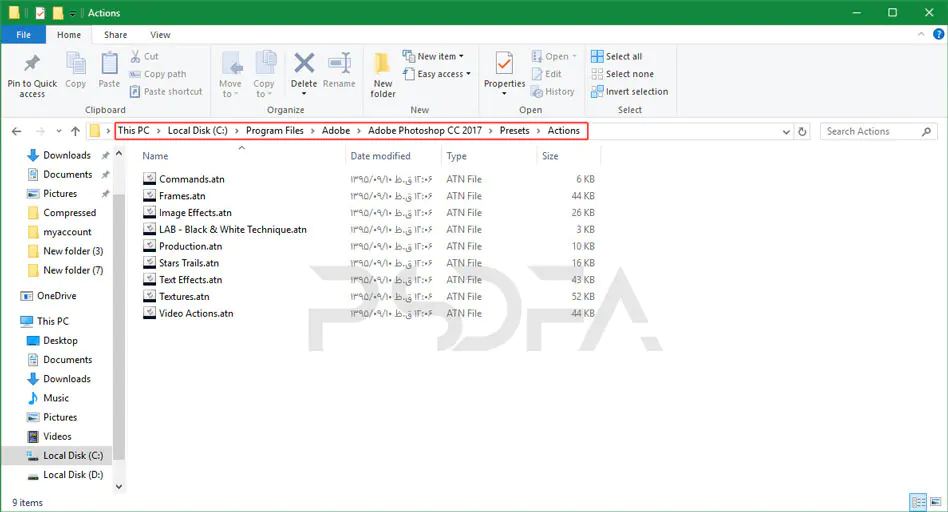Click Paste shortcut in the ribbon

166,91
